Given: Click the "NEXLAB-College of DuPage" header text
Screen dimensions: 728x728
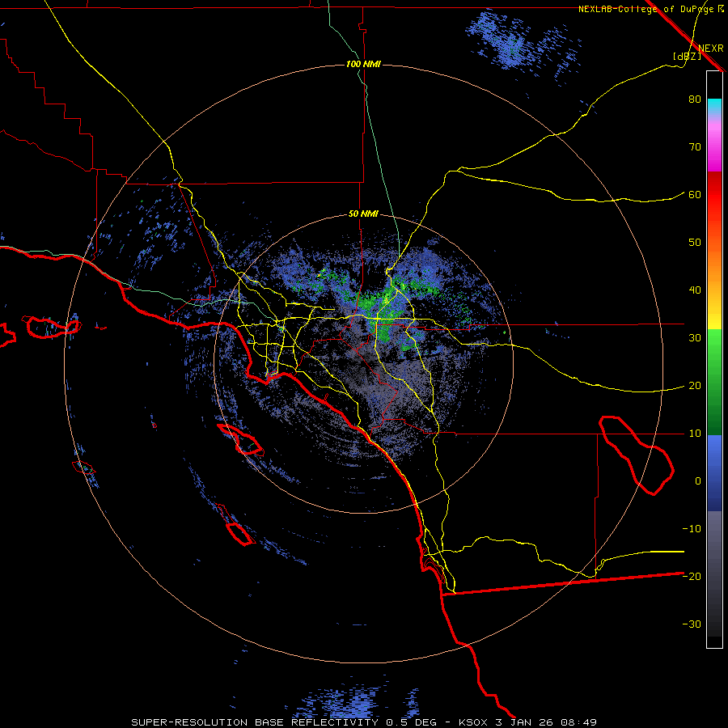Looking at the screenshot, I should pos(647,9).
